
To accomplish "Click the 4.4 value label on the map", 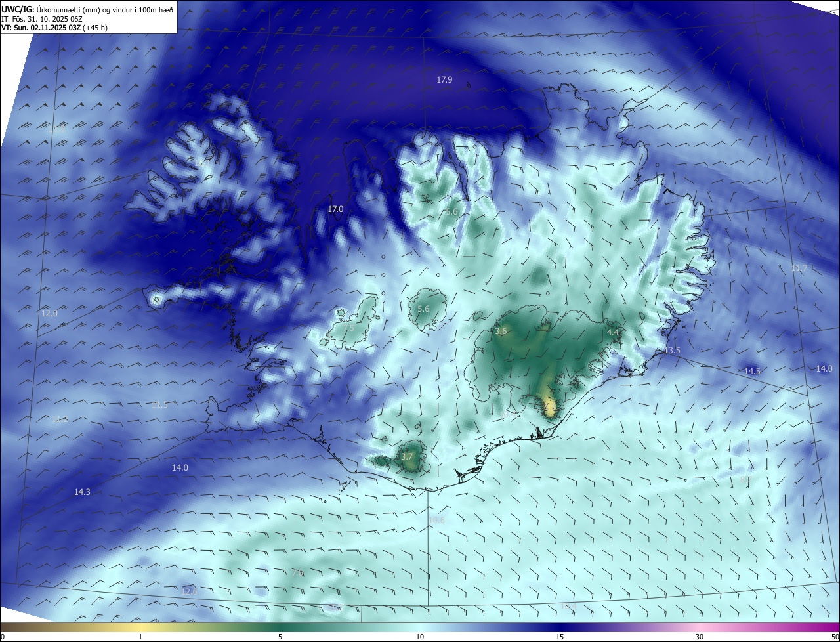I will point(613,333).
